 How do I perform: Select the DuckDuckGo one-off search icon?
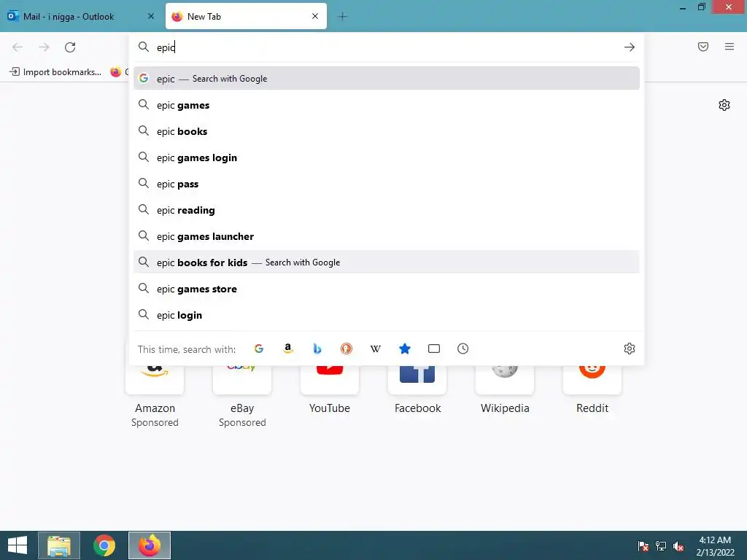[347, 349]
